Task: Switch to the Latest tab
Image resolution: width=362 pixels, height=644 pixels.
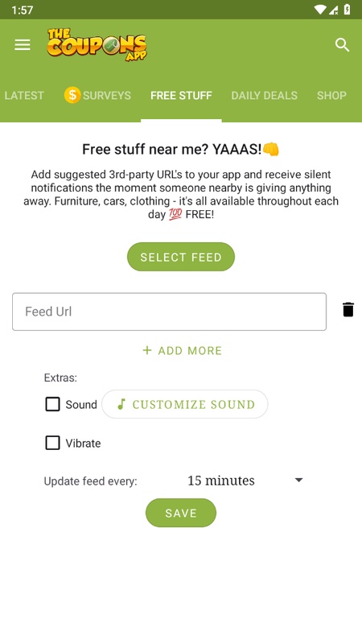Action: 24,95
